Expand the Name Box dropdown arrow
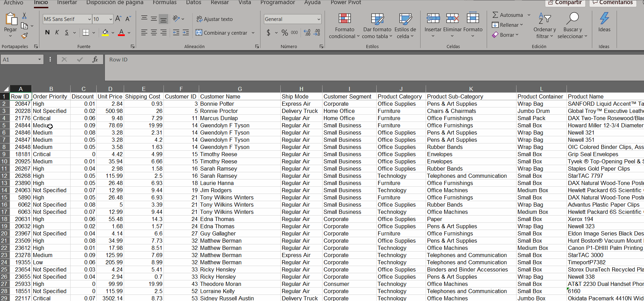 coord(39,59)
